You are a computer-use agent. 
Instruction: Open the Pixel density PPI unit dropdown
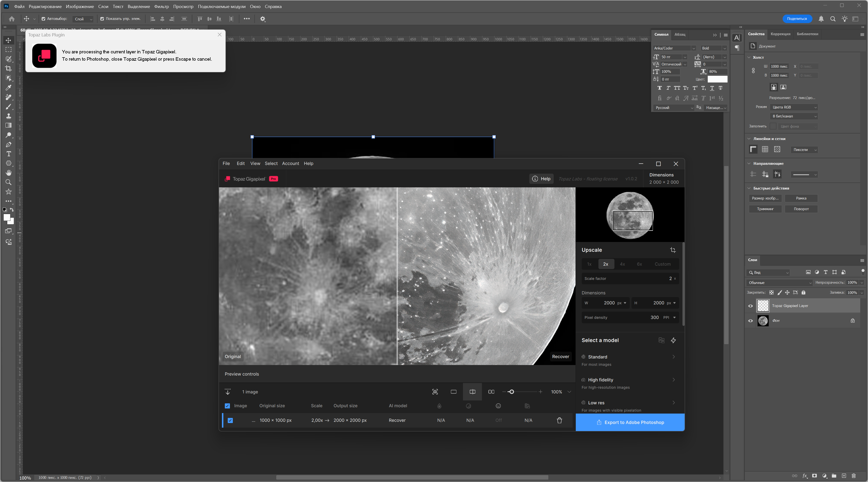[x=674, y=317]
